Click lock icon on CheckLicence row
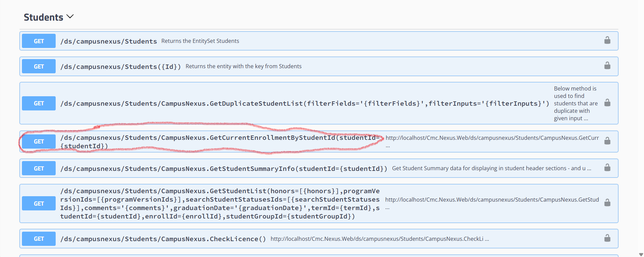The height and width of the screenshot is (257, 644). point(607,238)
